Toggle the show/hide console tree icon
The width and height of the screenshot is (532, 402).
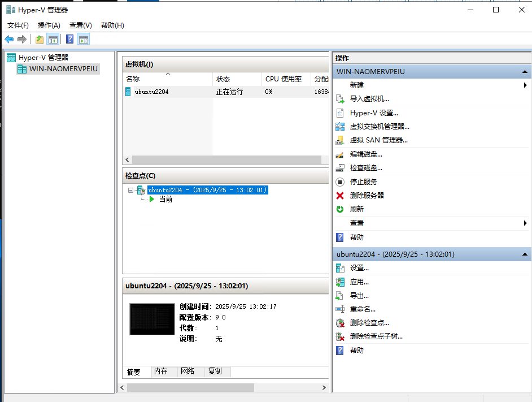pyautogui.click(x=53, y=39)
